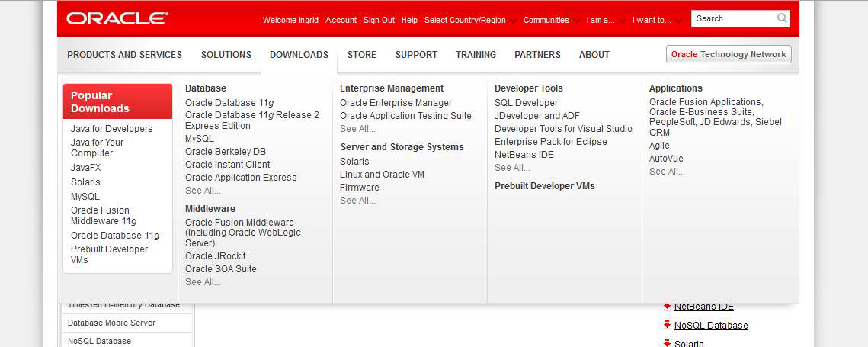Click the Oracle Technology Network button
This screenshot has width=868, height=347.
729,55
